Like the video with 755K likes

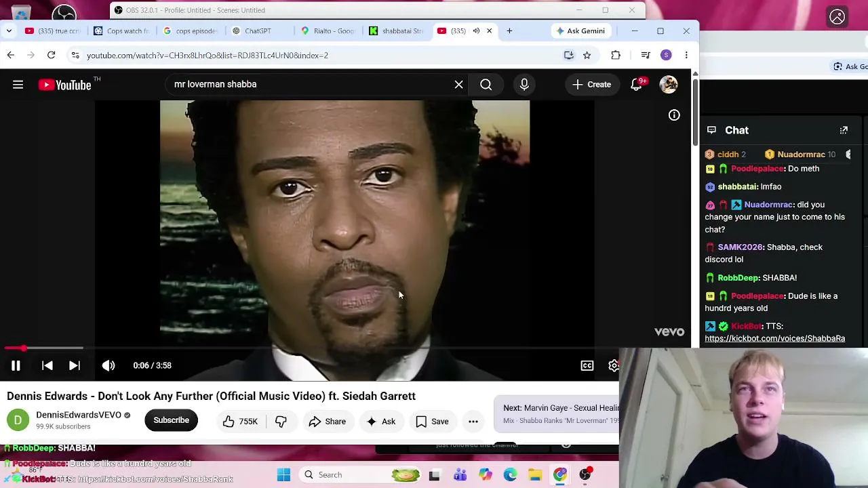[241, 422]
